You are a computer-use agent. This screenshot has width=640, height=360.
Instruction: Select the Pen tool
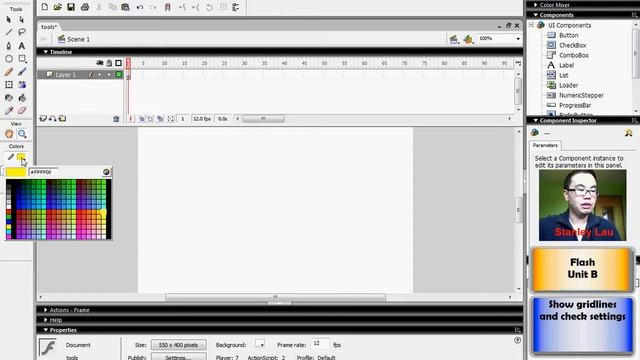pyautogui.click(x=9, y=46)
